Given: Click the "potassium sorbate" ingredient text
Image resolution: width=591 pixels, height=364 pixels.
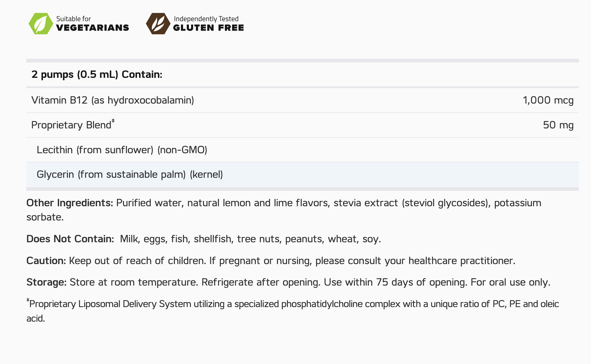Looking at the screenshot, I should pos(517,203).
